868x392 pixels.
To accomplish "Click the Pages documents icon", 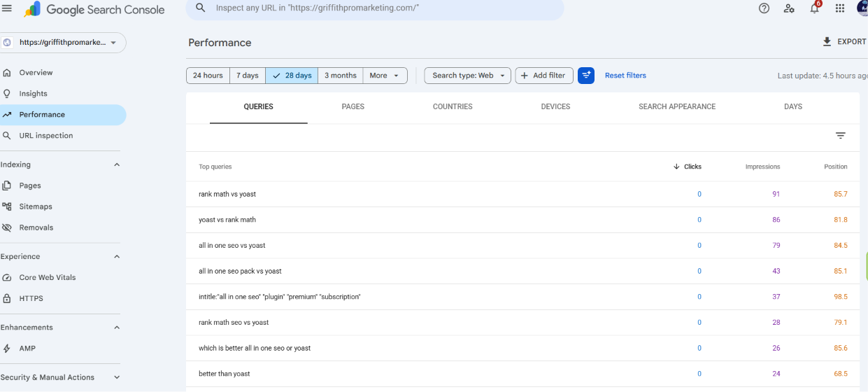I will [7, 185].
